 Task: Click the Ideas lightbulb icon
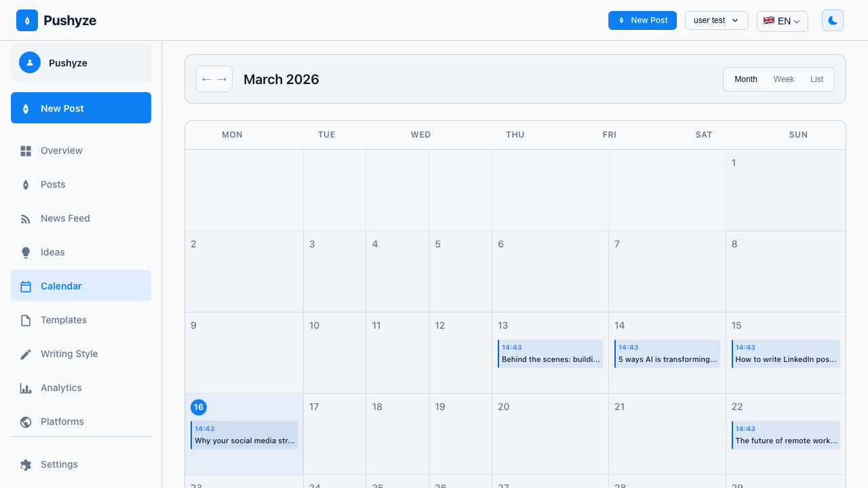[26, 252]
